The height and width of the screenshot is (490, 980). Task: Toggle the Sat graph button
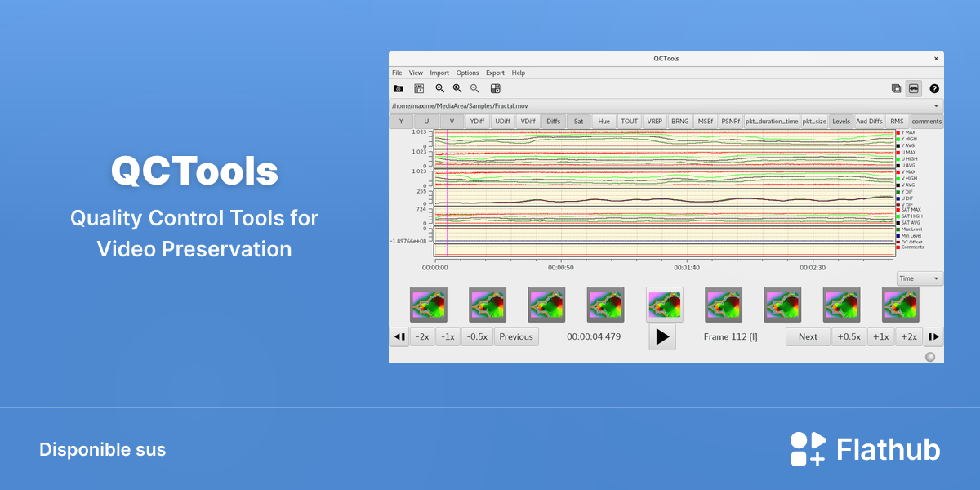pyautogui.click(x=578, y=121)
